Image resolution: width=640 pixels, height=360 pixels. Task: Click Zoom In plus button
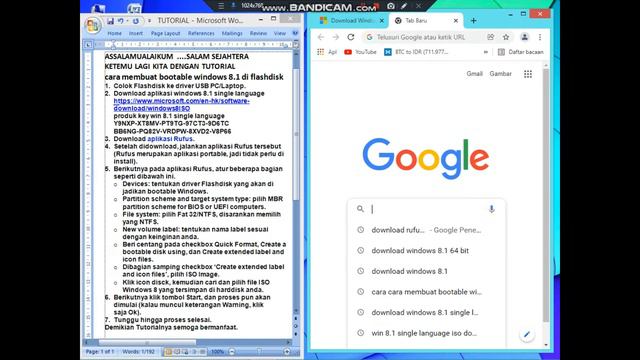click(x=287, y=351)
